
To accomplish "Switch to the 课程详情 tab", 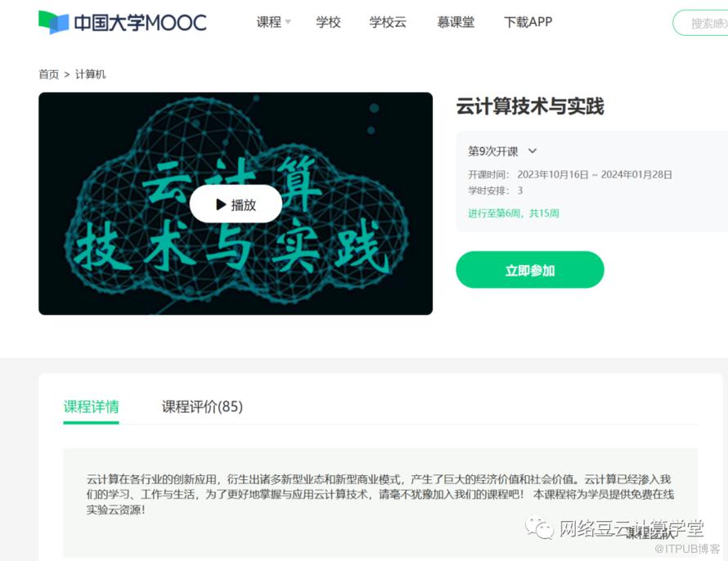I will point(91,407).
